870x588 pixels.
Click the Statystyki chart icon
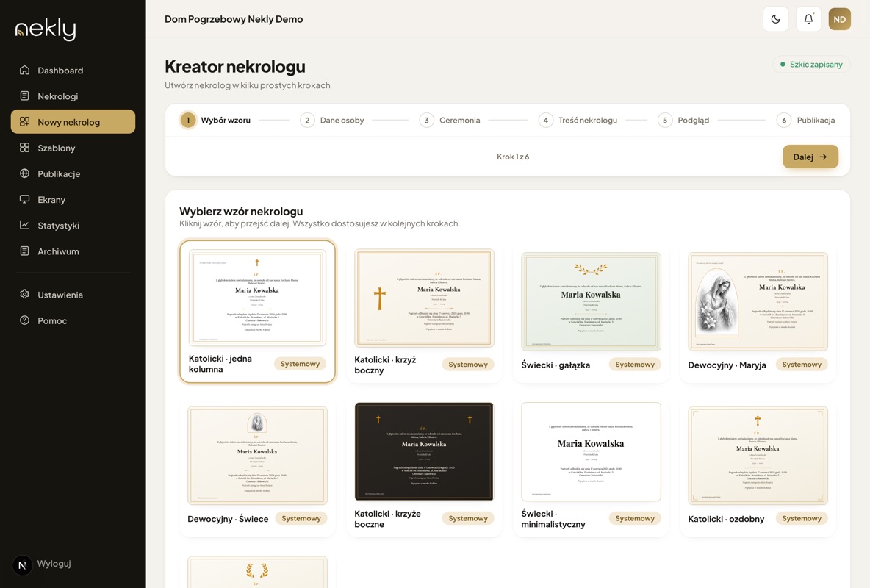(x=24, y=225)
